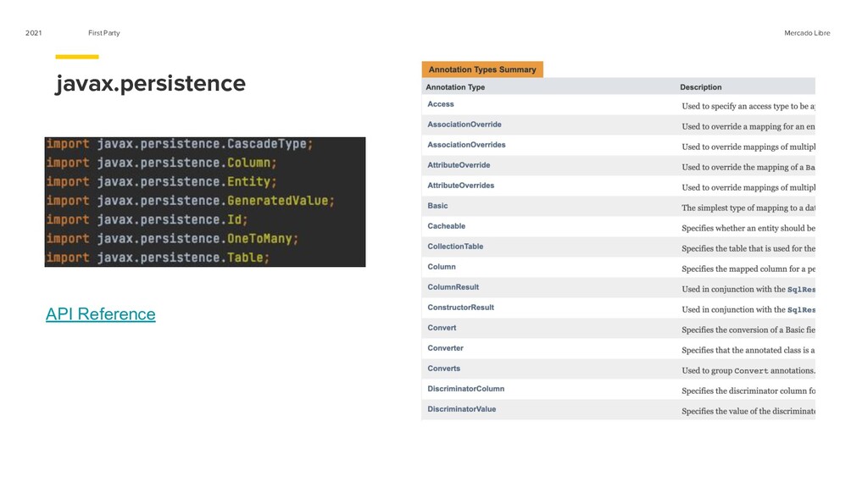The image size is (868, 488).
Task: Open the AssociationOverride annotation link
Action: [464, 125]
